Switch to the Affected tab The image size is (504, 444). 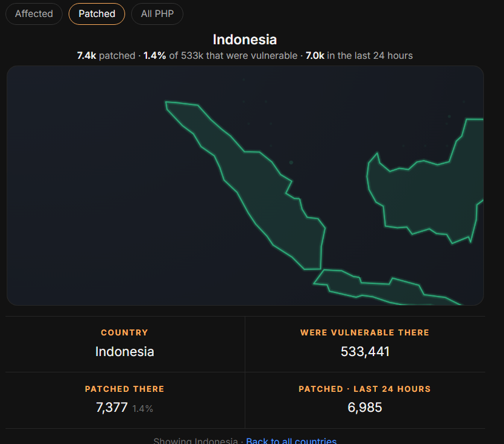pos(34,14)
